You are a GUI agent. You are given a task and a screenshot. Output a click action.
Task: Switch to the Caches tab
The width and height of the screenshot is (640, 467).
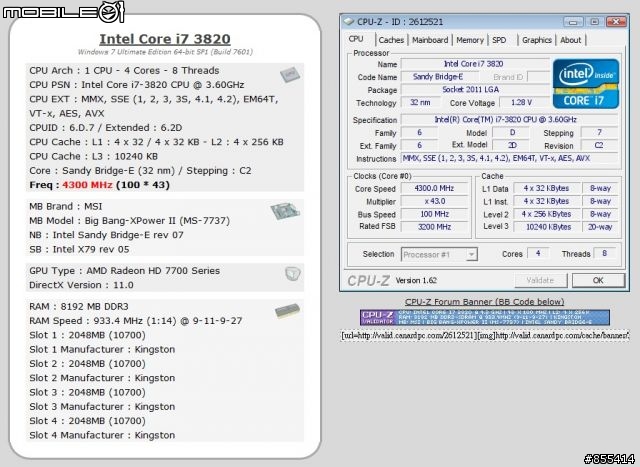[391, 40]
